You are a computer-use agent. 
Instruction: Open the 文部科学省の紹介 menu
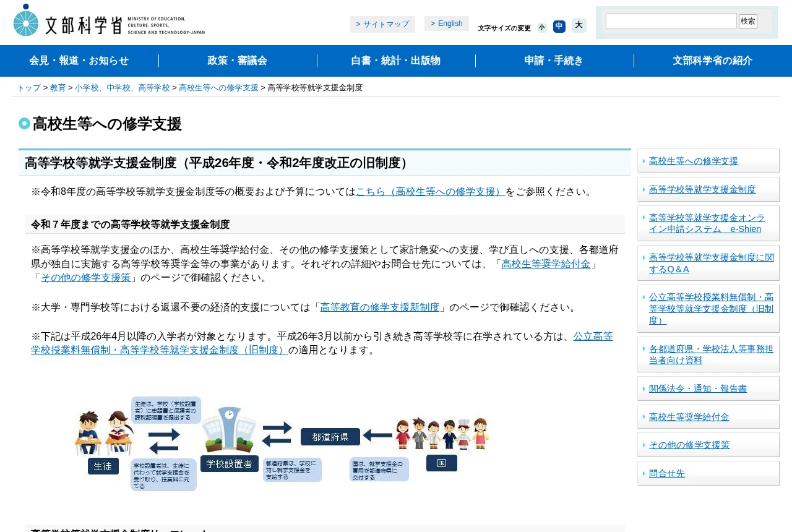coord(713,61)
